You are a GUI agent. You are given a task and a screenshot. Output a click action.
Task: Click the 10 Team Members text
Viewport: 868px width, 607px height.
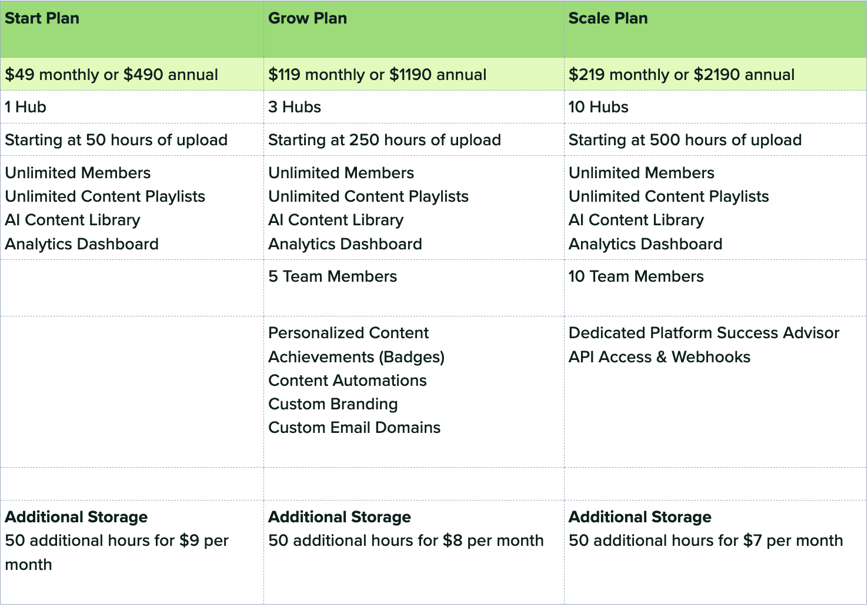point(636,276)
